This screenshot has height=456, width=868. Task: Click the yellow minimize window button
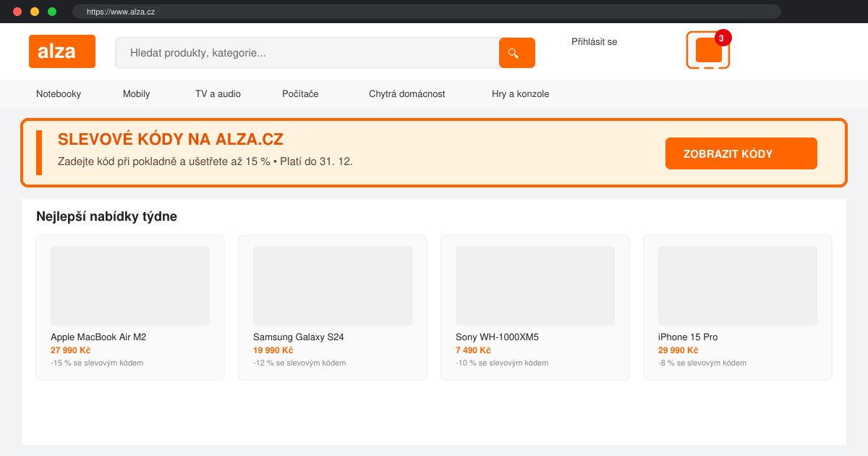point(35,12)
